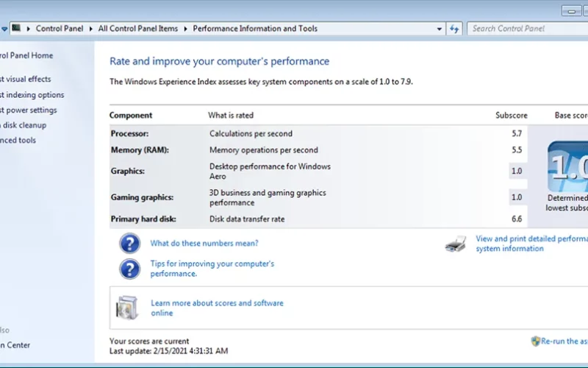Select Performance Information and Tools breadcrumb
The image size is (588, 368).
pos(255,29)
